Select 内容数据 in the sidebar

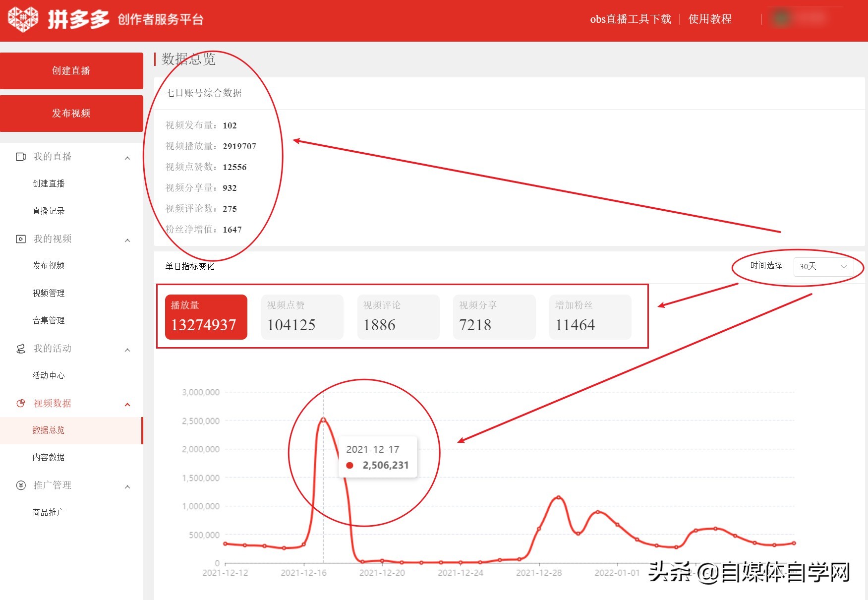(x=48, y=457)
